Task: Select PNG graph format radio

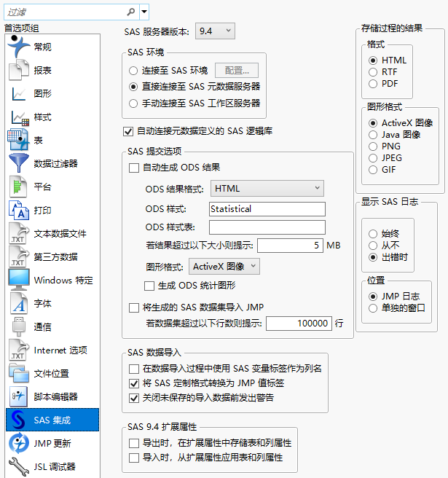Action: pyautogui.click(x=373, y=146)
